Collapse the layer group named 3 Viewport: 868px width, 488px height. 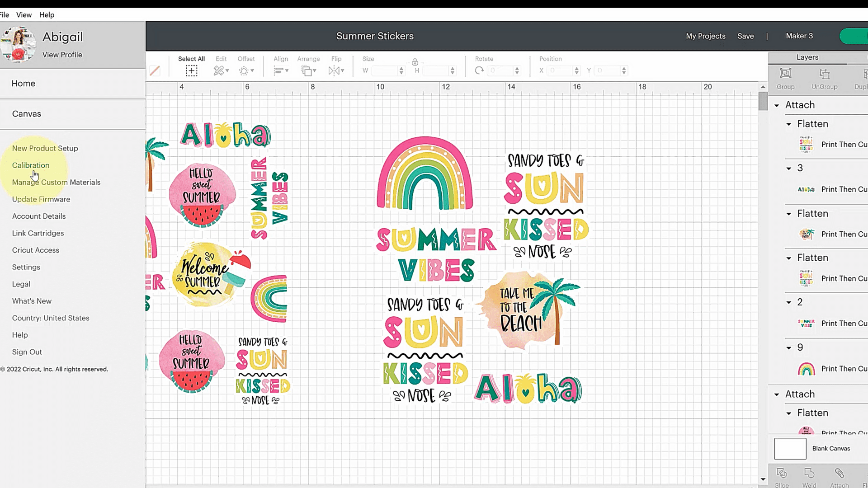(789, 169)
